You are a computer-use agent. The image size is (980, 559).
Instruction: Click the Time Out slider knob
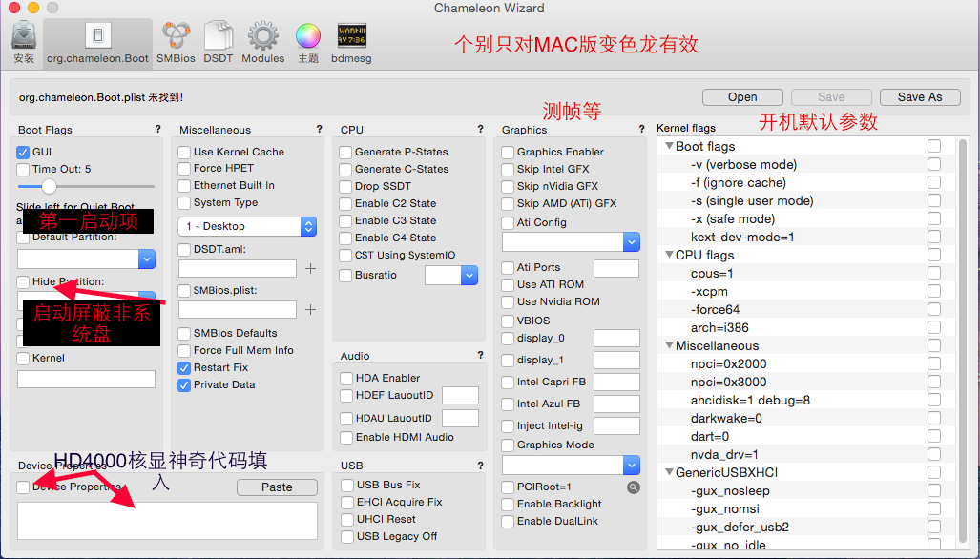(x=49, y=186)
